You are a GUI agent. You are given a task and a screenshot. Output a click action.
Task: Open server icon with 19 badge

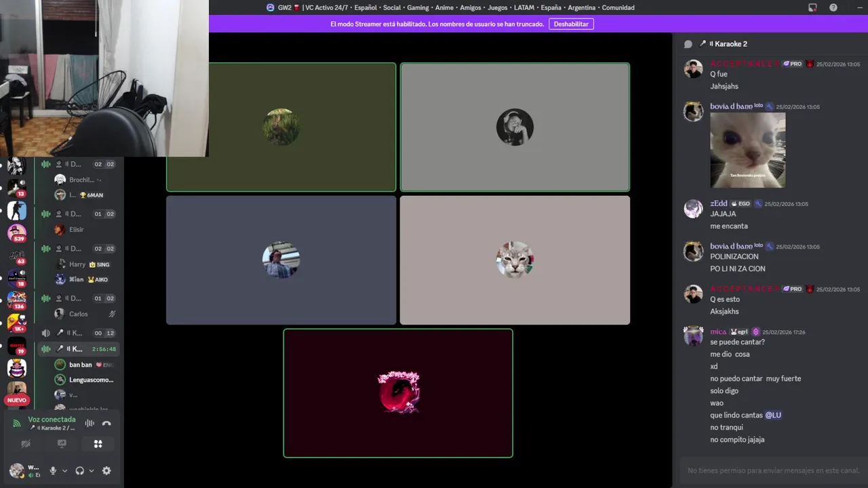17,346
